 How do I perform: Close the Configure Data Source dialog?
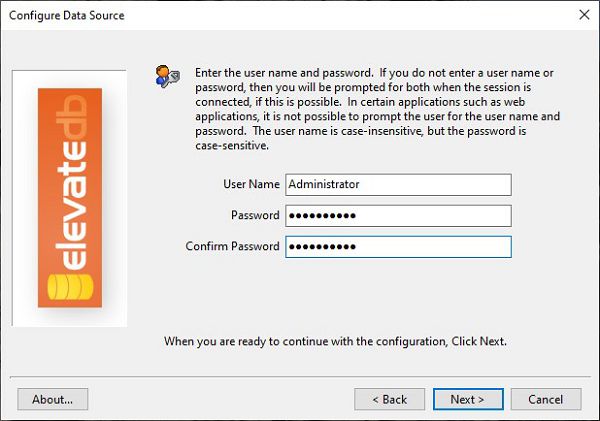584,15
